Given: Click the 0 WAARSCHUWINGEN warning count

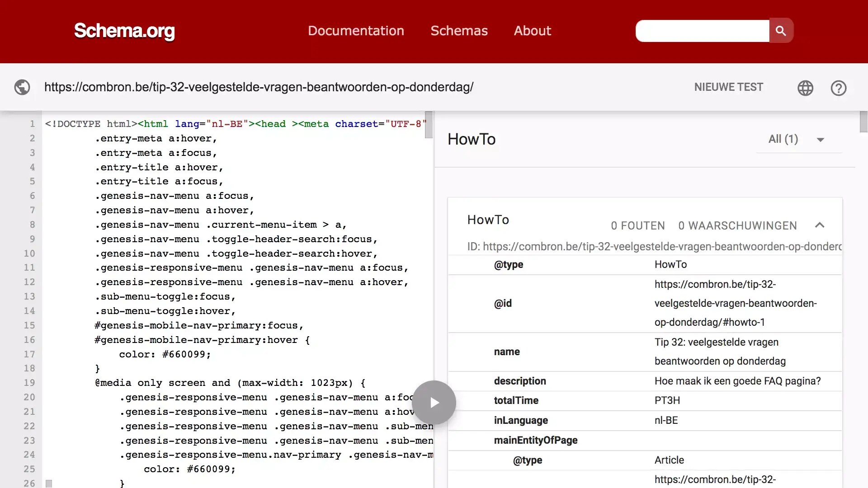Looking at the screenshot, I should [x=737, y=225].
